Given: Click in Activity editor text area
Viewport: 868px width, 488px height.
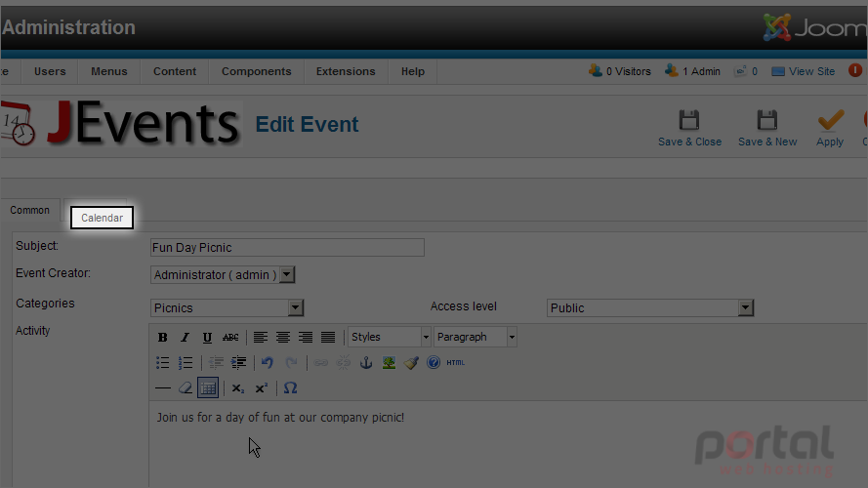Looking at the screenshot, I should coord(508,445).
